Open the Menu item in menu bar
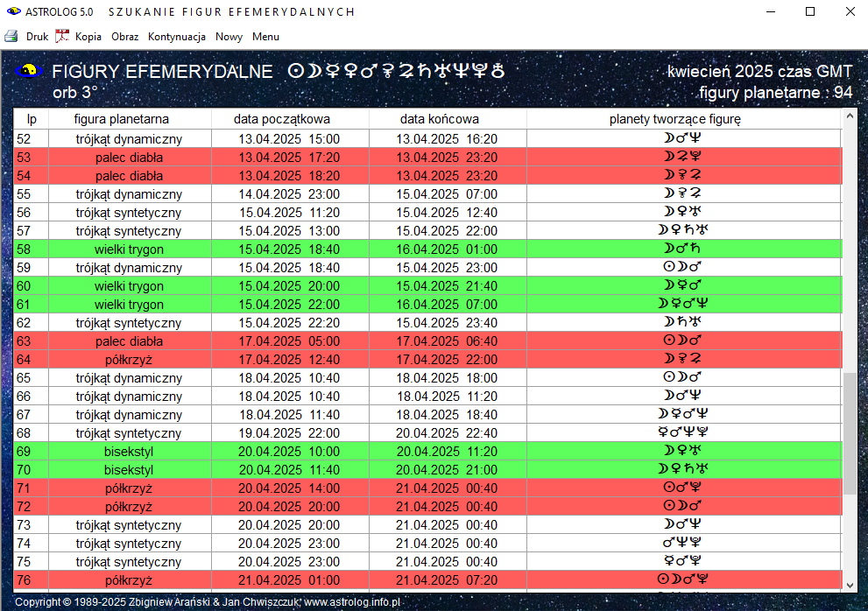The image size is (868, 611). (265, 37)
